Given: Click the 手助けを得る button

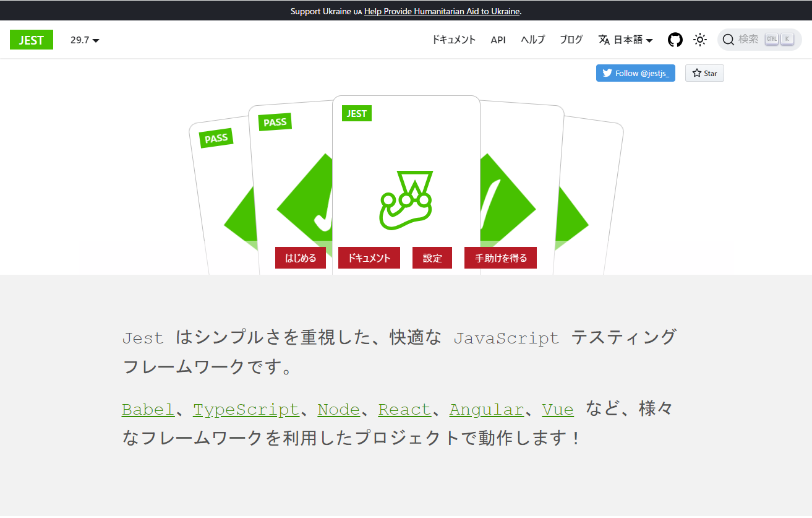Looking at the screenshot, I should point(500,257).
